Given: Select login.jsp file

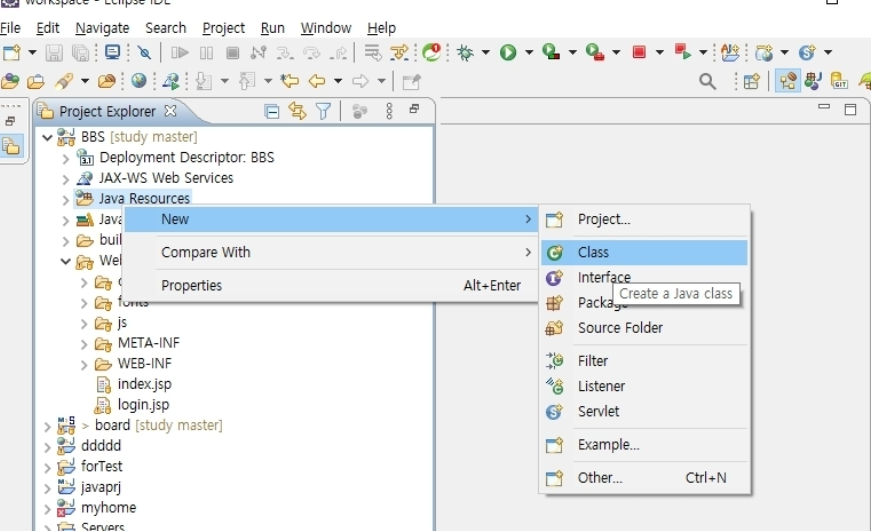Looking at the screenshot, I should [x=143, y=405].
